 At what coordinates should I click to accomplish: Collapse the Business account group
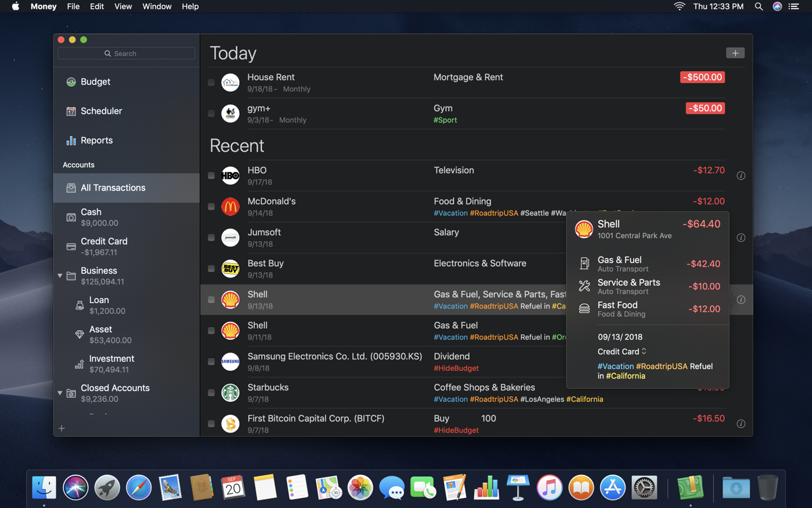[60, 276]
